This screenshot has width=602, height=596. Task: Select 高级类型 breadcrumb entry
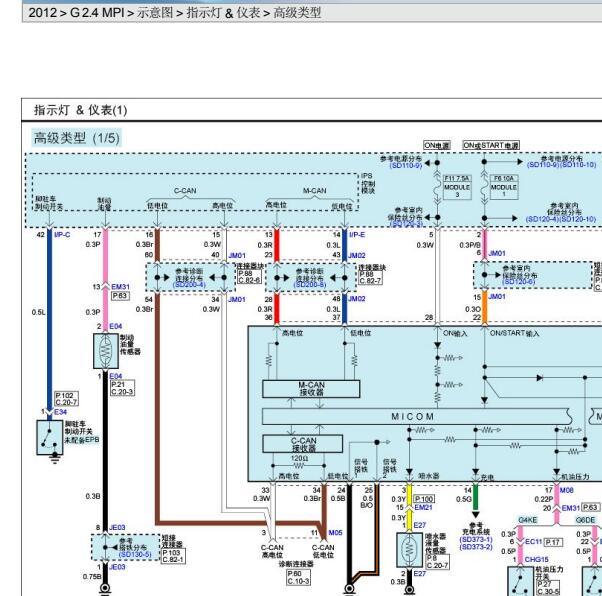[x=297, y=12]
